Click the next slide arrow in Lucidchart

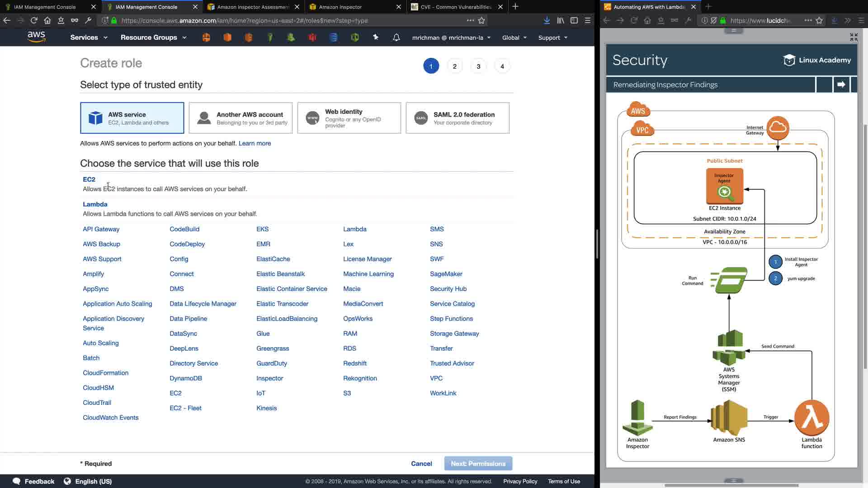841,84
